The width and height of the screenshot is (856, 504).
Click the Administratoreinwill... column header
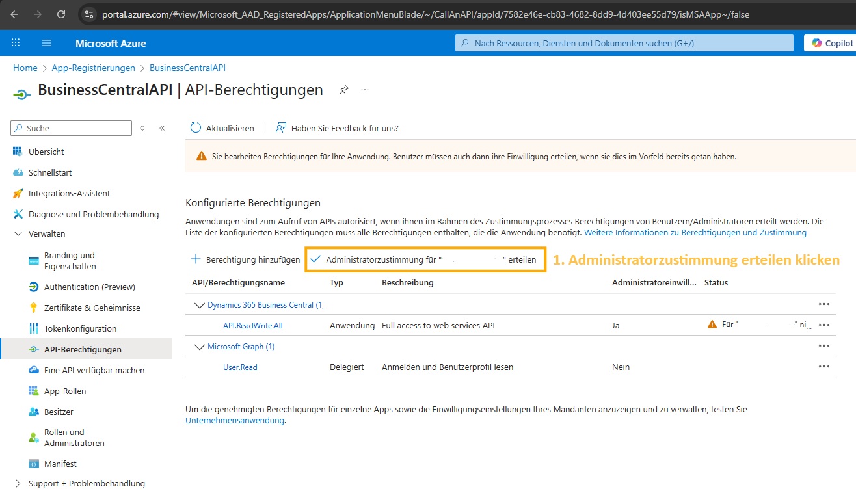tap(654, 283)
